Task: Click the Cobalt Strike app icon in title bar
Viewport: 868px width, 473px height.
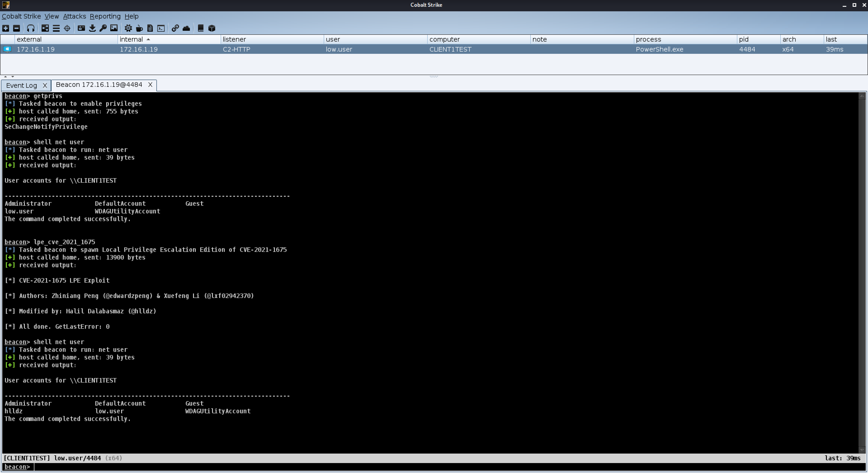Action: click(6, 5)
